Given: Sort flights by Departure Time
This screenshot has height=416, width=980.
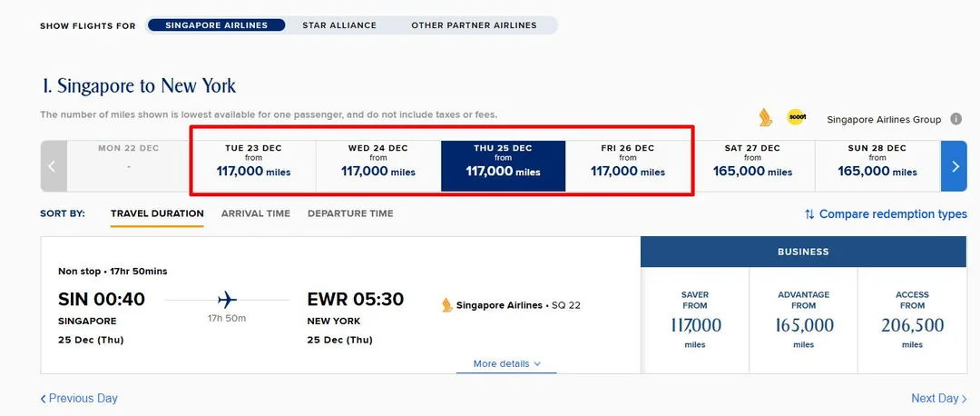Looking at the screenshot, I should (350, 213).
